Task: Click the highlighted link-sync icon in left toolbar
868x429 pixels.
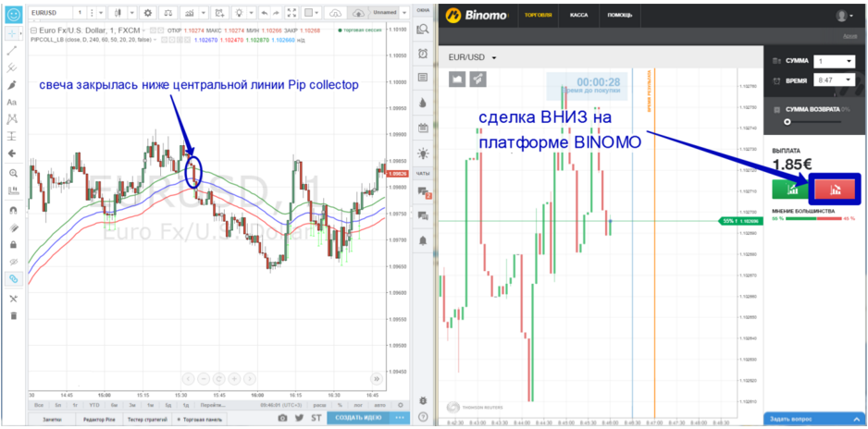Action: click(12, 278)
